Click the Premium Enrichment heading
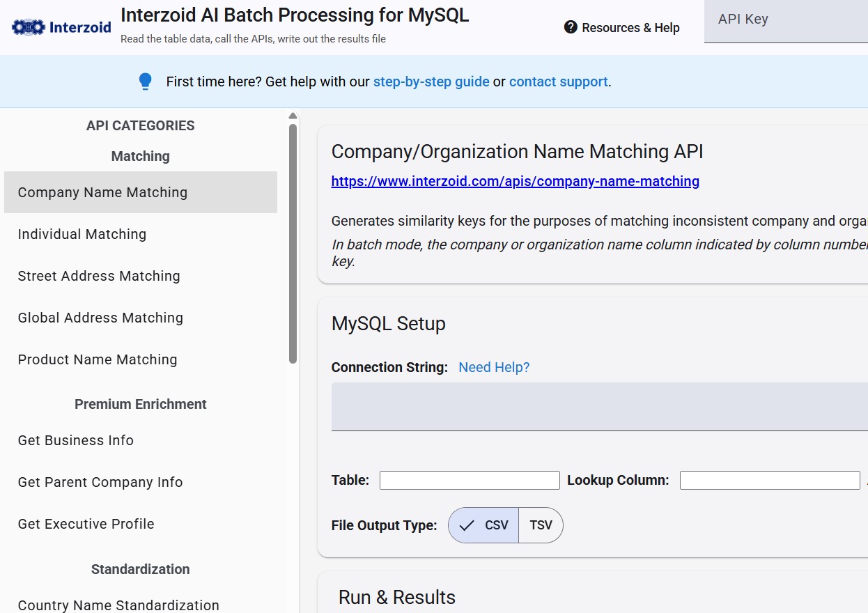Viewport: 868px width, 613px height. [x=141, y=404]
